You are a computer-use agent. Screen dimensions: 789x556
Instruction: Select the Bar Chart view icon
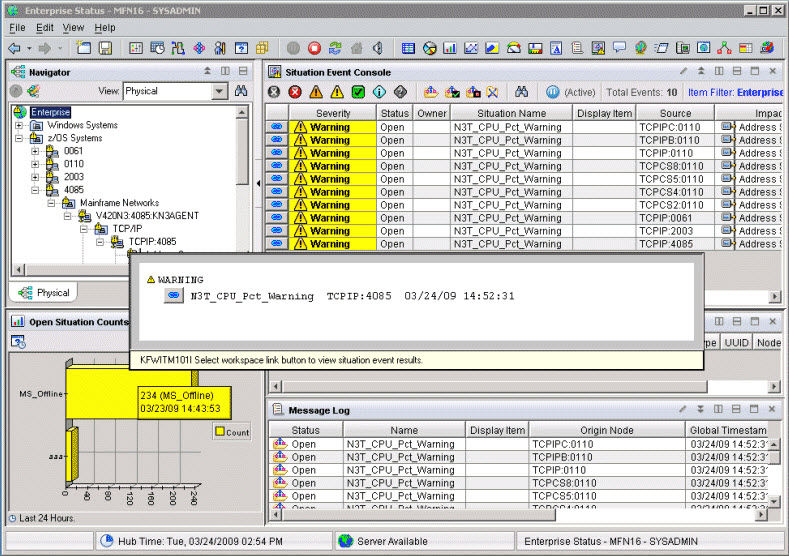[450, 48]
